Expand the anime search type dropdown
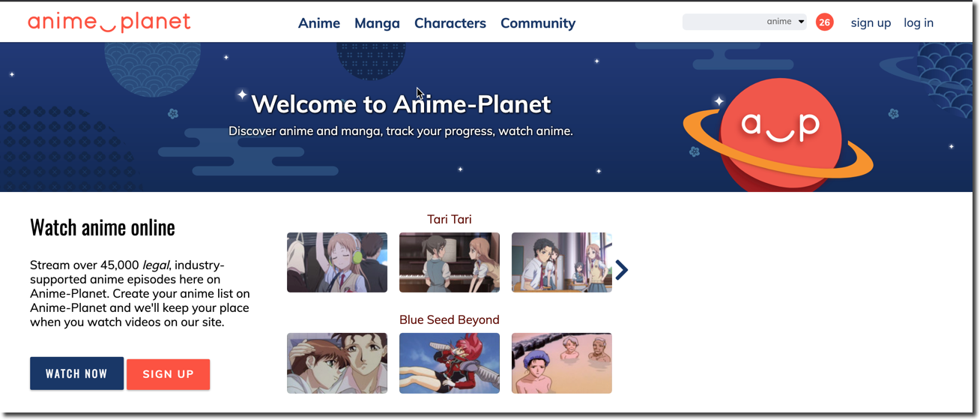This screenshot has width=980, height=420. [x=785, y=22]
